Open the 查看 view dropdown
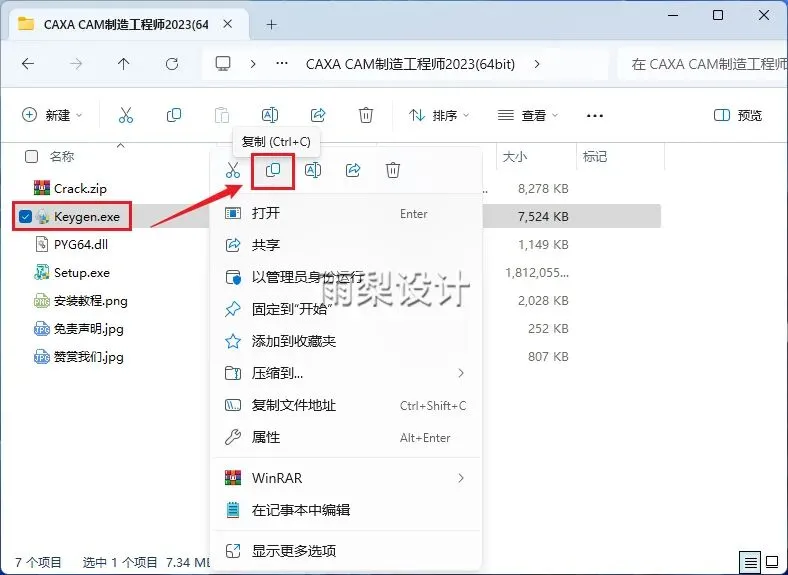This screenshot has height=575, width=788. (x=528, y=115)
